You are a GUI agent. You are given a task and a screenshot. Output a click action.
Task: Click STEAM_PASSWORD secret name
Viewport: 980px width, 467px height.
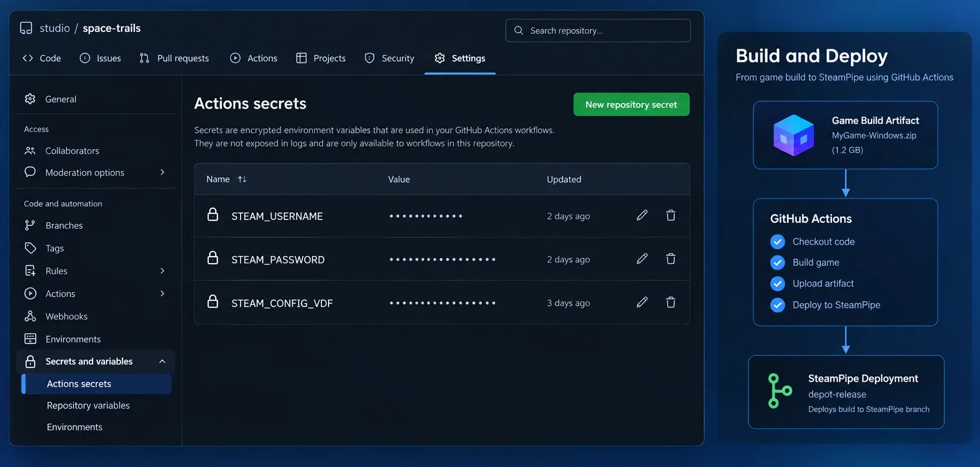(x=278, y=260)
